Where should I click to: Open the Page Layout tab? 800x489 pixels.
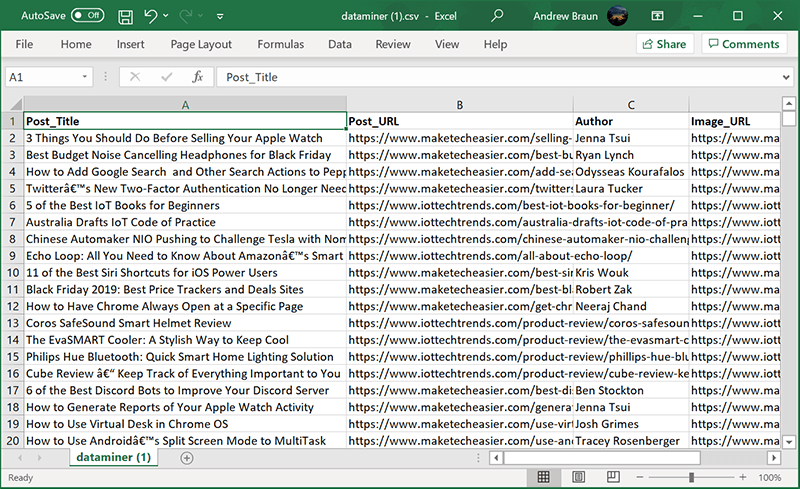coord(201,44)
